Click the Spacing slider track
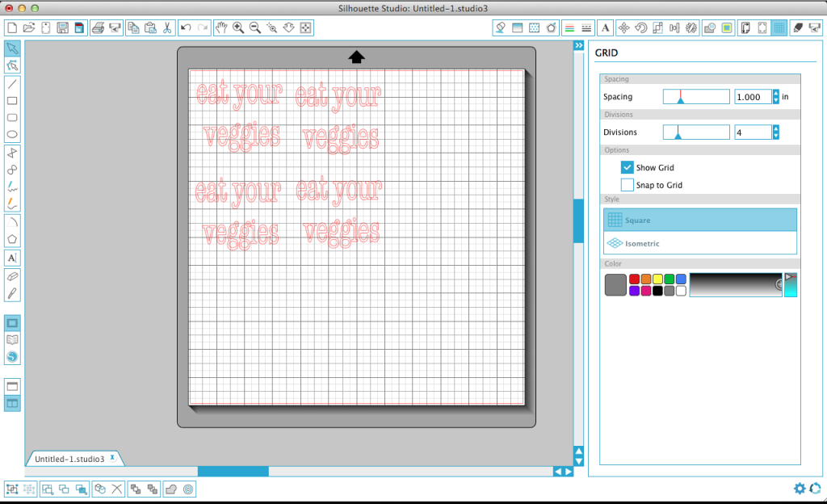The image size is (827, 504). (x=696, y=96)
